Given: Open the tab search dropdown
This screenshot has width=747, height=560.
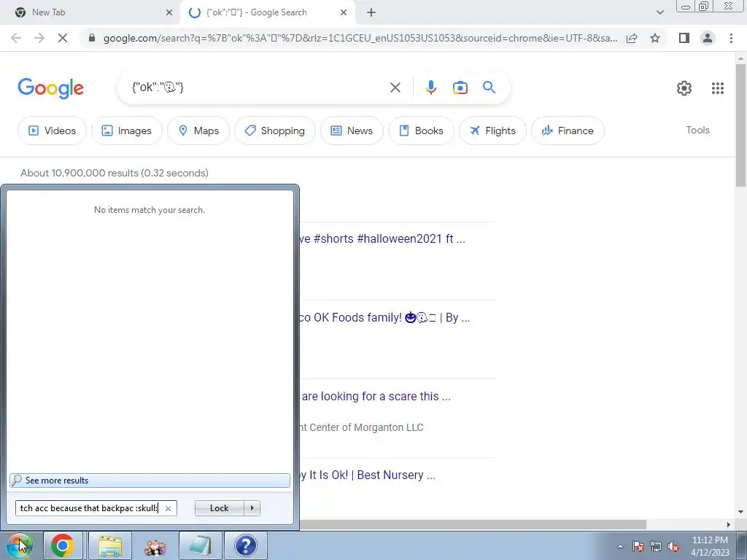Looking at the screenshot, I should 659,12.
